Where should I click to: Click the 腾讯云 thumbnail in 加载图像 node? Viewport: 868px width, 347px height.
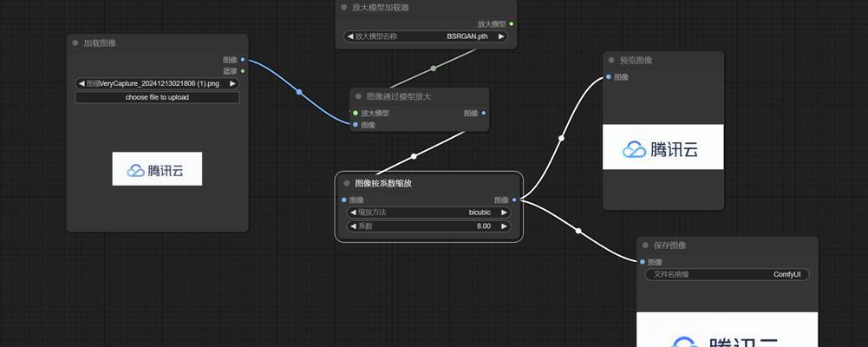(x=157, y=169)
